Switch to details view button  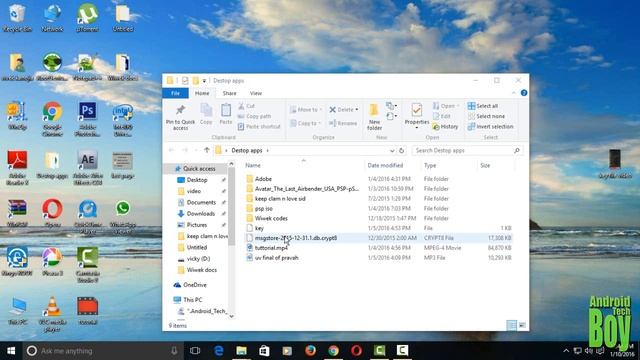pyautogui.click(x=511, y=325)
